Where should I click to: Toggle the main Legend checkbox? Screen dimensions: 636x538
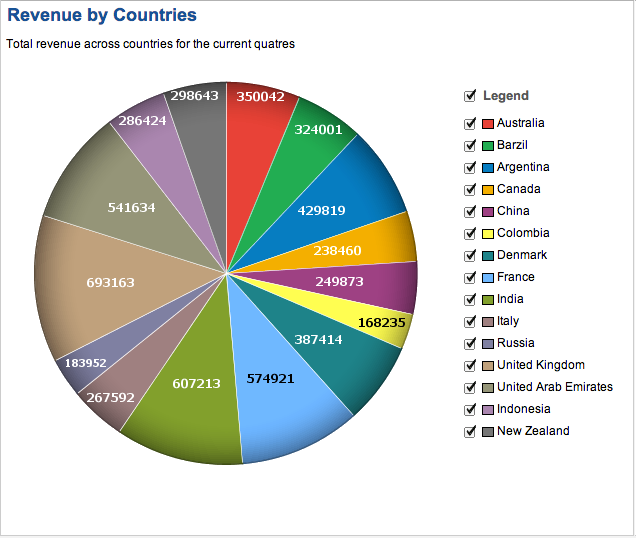click(470, 96)
